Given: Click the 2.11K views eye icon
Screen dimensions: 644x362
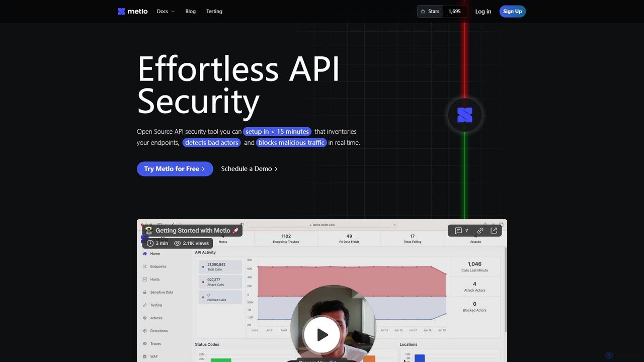Looking at the screenshot, I should [177, 243].
